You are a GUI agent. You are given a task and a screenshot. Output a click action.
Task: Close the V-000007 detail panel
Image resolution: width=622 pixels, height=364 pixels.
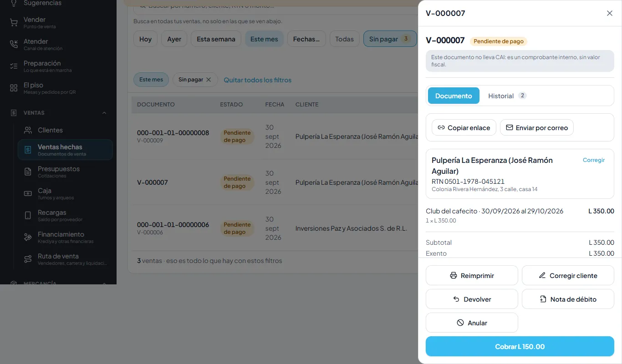pos(610,13)
